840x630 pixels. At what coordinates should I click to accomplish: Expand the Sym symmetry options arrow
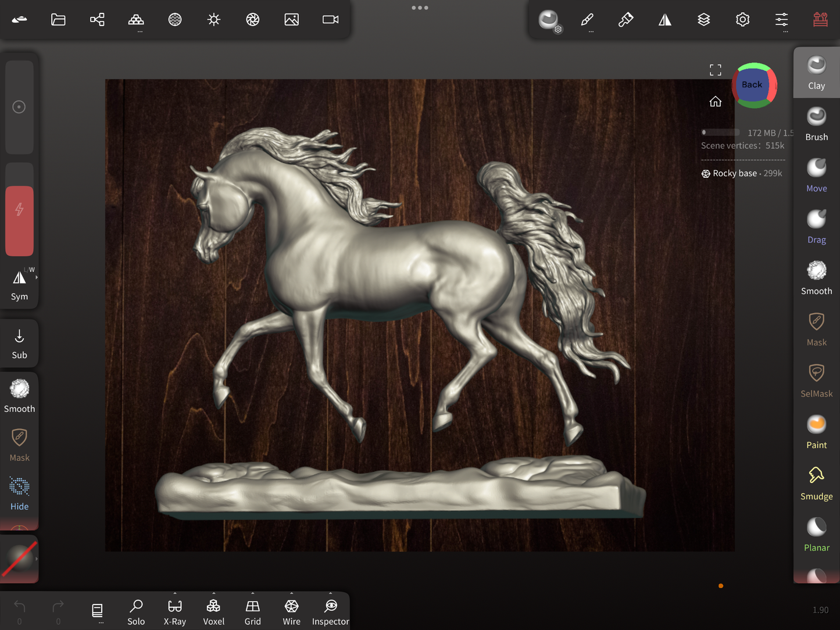point(37,278)
